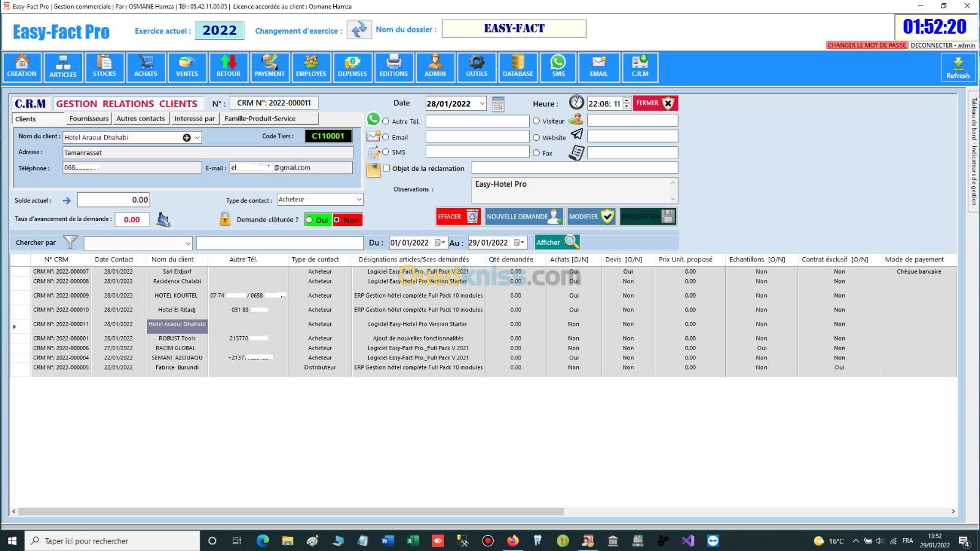
Task: Select the Visiteur radio button
Action: pos(537,121)
